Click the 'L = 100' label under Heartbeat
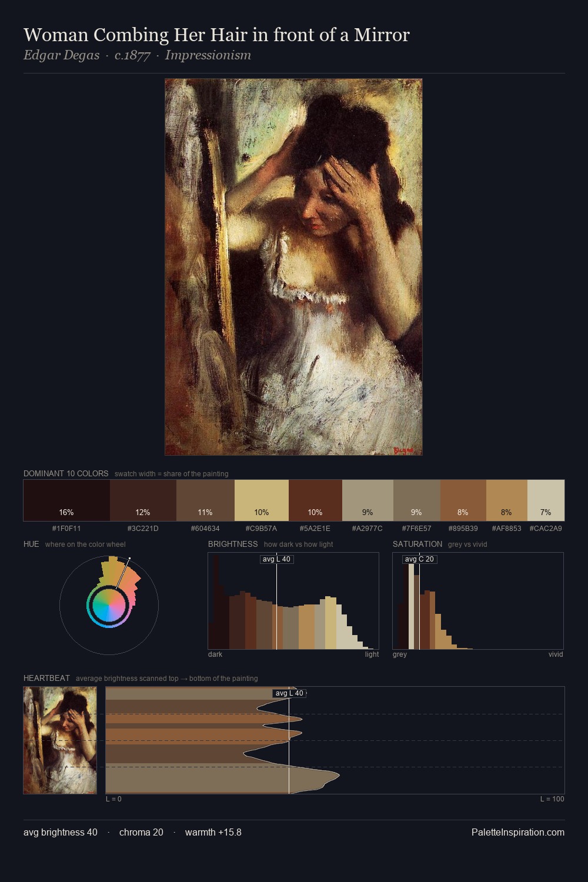This screenshot has height=882, width=588. (552, 799)
